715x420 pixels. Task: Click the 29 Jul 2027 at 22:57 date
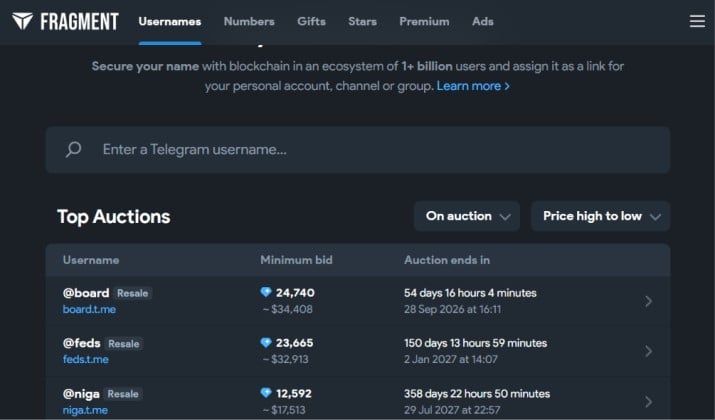click(452, 410)
